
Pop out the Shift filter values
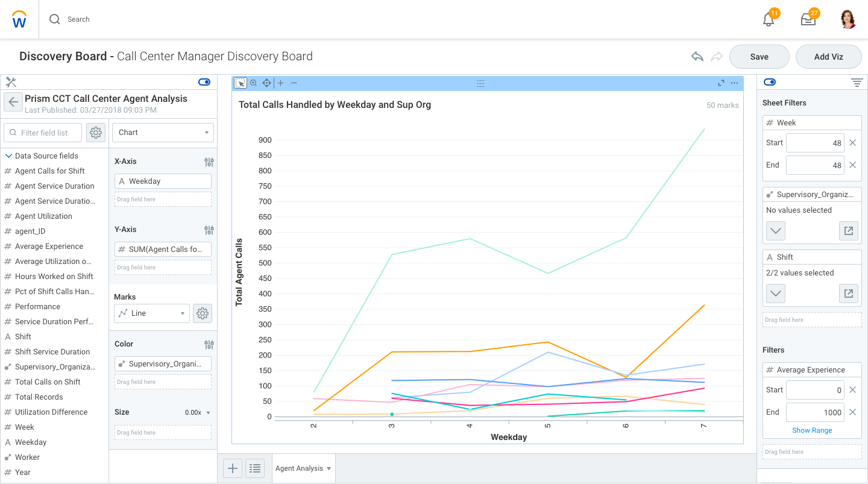[x=849, y=294]
